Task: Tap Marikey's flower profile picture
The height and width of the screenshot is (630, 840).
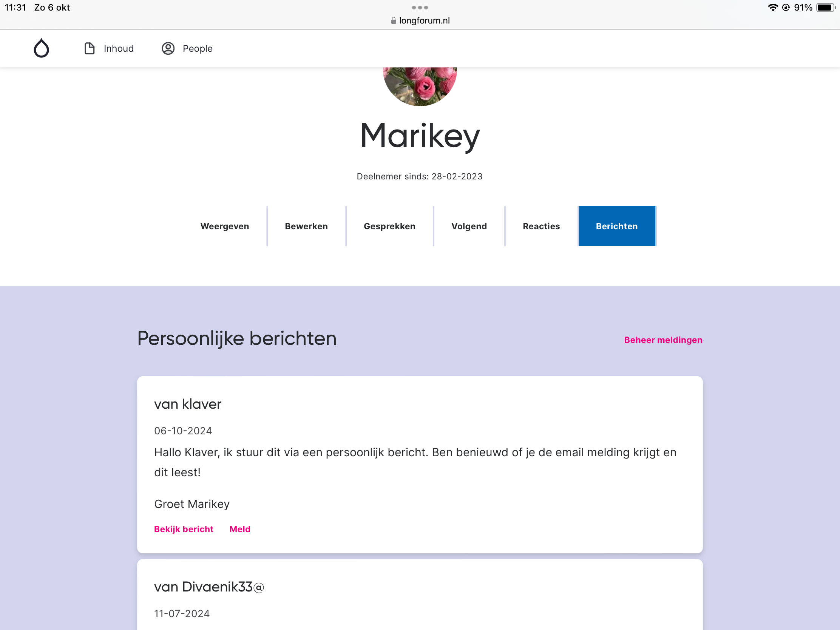Action: 420,86
